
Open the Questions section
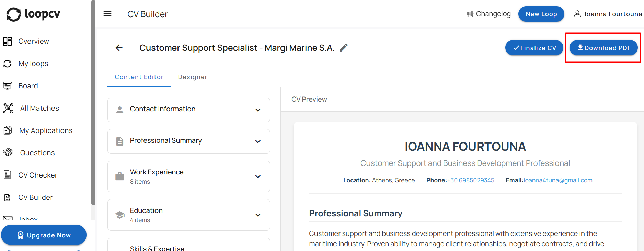click(37, 153)
